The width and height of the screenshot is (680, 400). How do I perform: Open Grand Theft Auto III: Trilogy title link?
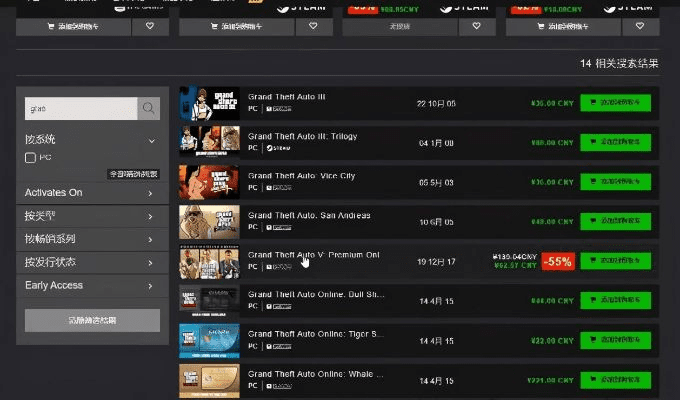pyautogui.click(x=302, y=136)
